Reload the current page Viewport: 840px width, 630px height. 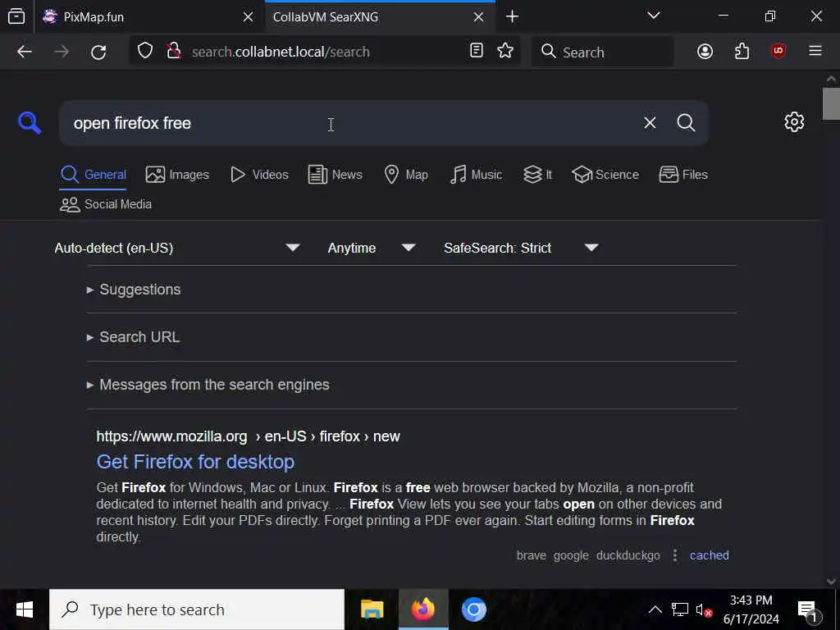pos(98,52)
